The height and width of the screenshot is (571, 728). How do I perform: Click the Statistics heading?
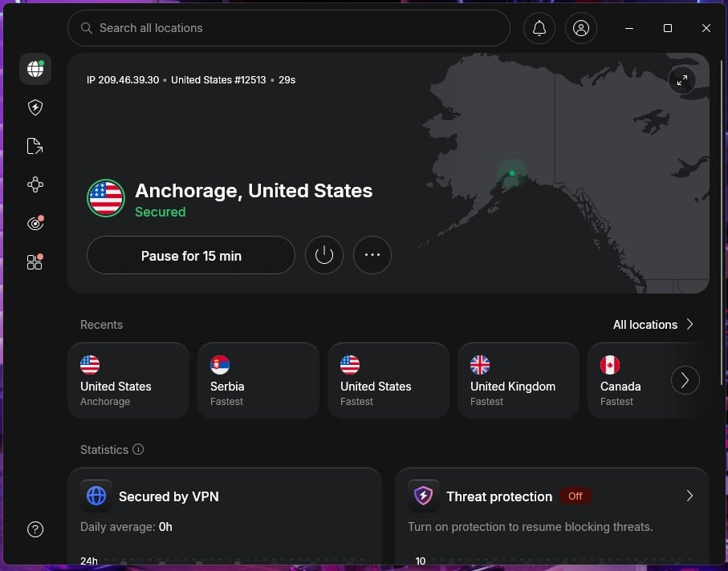pyautogui.click(x=104, y=449)
